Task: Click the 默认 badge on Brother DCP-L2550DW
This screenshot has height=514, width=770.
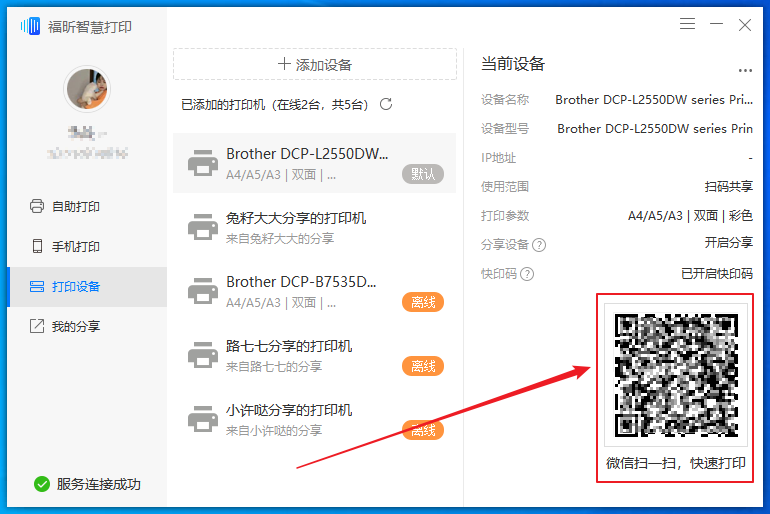Action: tap(423, 174)
